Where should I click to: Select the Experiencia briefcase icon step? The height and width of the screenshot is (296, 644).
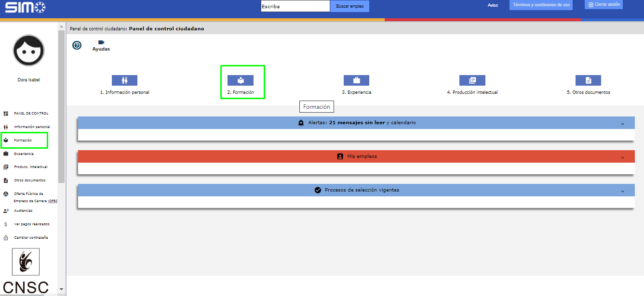tap(356, 80)
